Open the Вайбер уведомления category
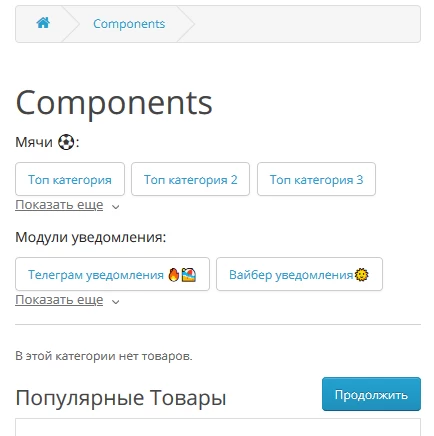Viewport: 434px width, 436px height. [299, 274]
